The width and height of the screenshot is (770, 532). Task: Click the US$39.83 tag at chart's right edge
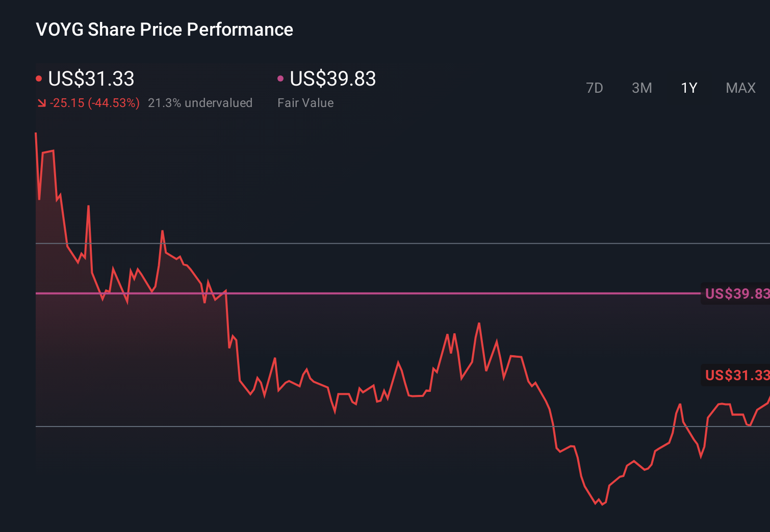tap(736, 294)
